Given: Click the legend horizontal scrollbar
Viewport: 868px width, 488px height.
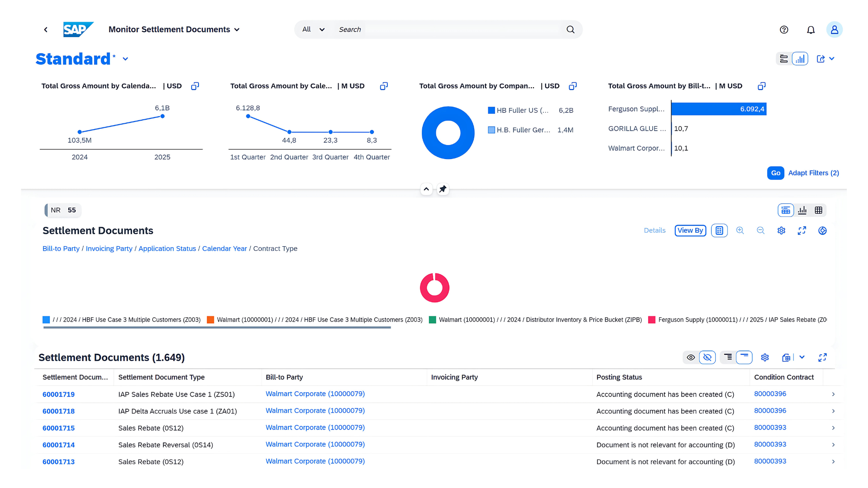Looking at the screenshot, I should click(217, 328).
